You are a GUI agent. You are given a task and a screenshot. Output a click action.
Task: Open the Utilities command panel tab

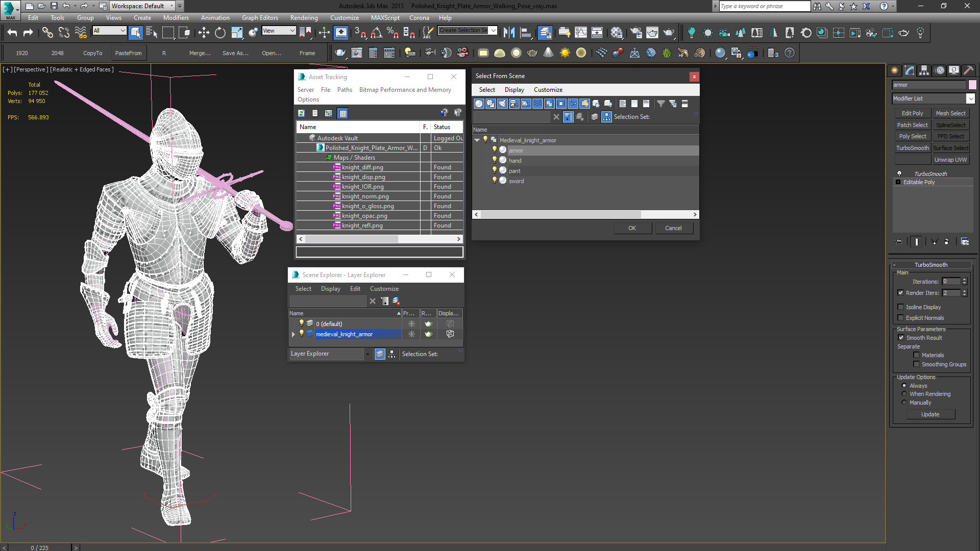point(968,70)
